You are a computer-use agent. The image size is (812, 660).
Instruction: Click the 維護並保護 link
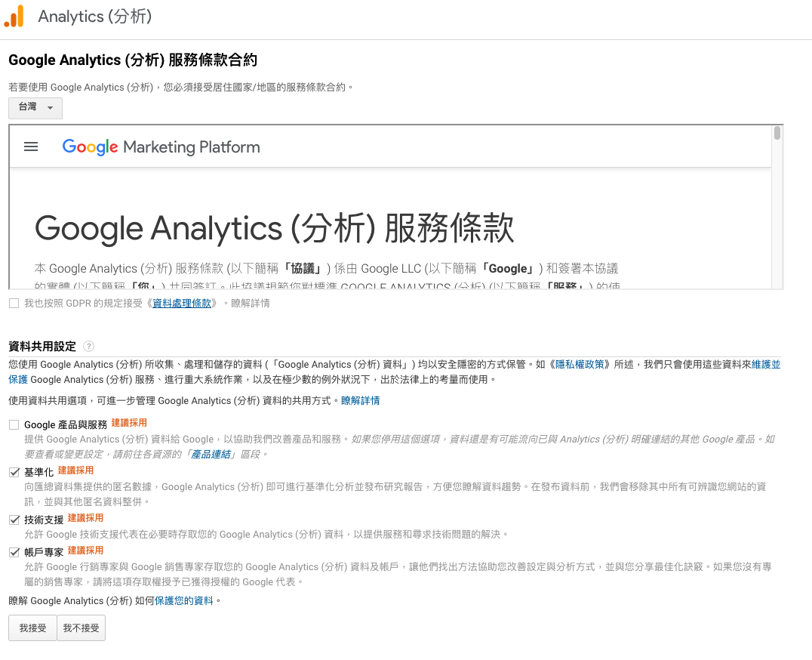(x=766, y=364)
